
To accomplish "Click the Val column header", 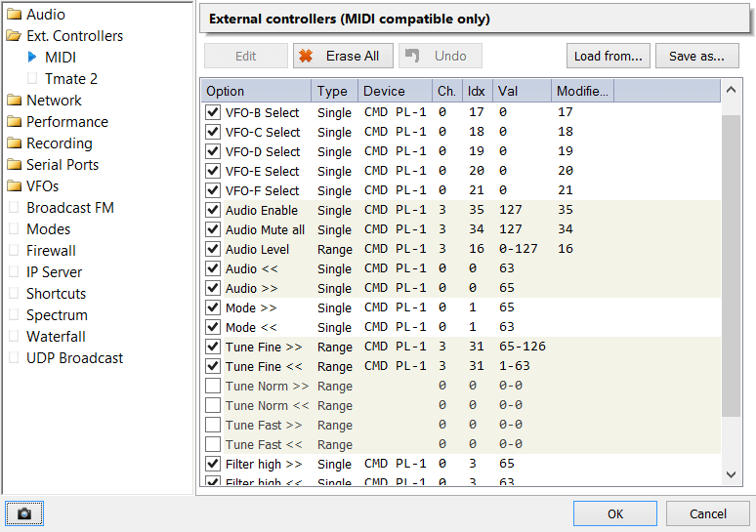I will point(522,91).
